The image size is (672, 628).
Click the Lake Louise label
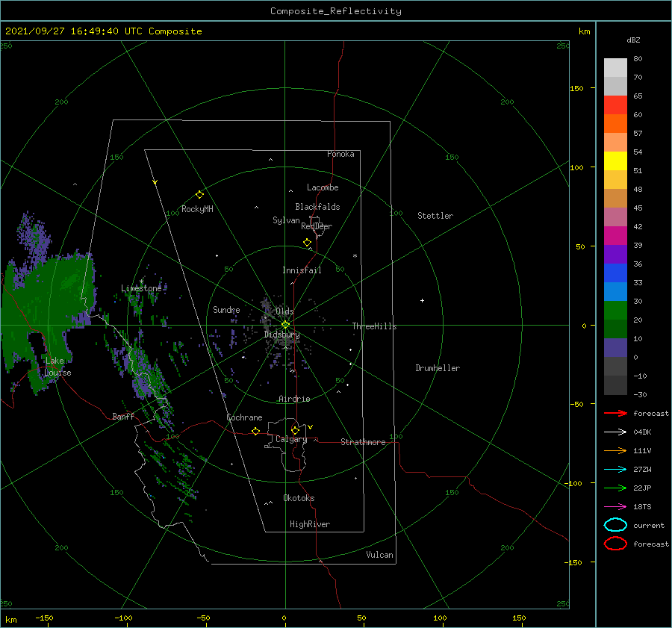click(x=57, y=367)
